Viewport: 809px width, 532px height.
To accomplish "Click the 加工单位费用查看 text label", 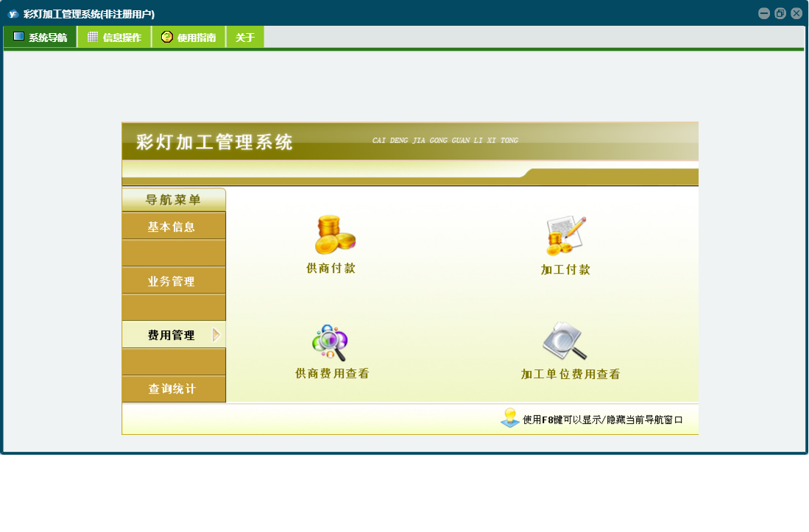I will (x=570, y=375).
